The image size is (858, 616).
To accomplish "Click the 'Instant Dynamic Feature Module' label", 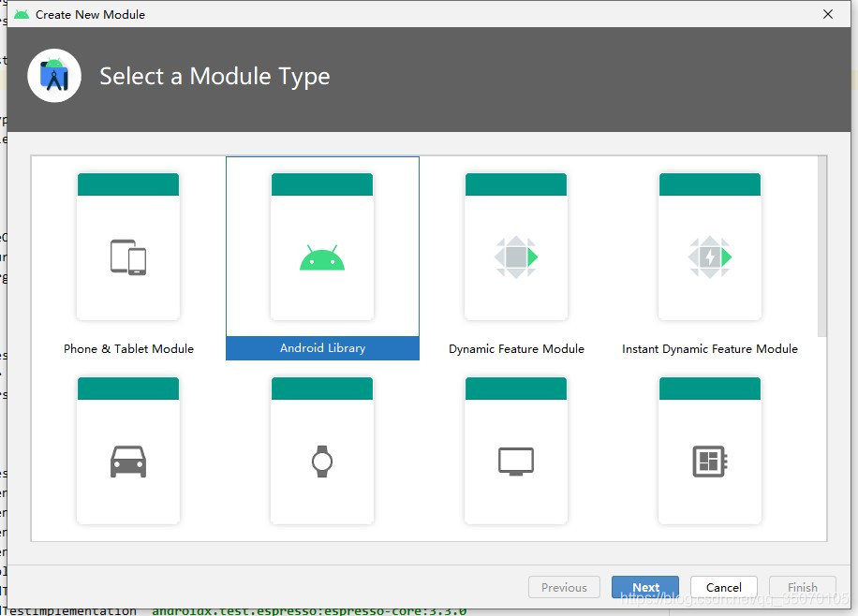I will pyautogui.click(x=710, y=348).
